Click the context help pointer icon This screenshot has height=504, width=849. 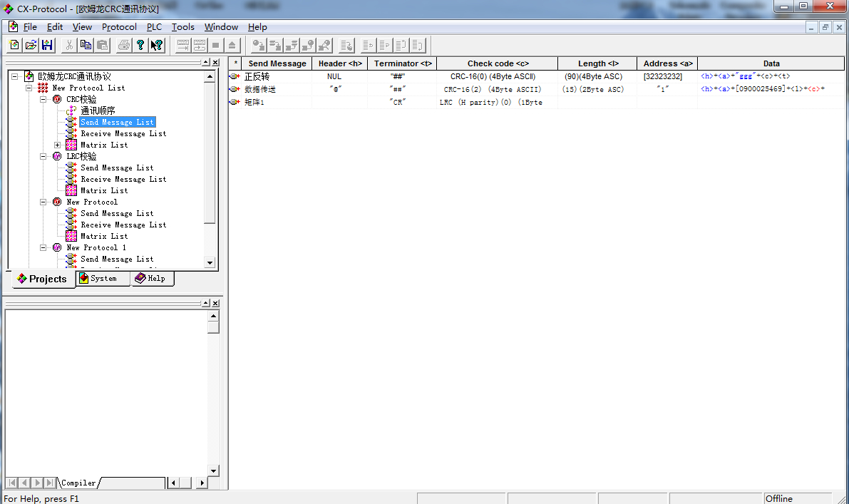pos(157,46)
